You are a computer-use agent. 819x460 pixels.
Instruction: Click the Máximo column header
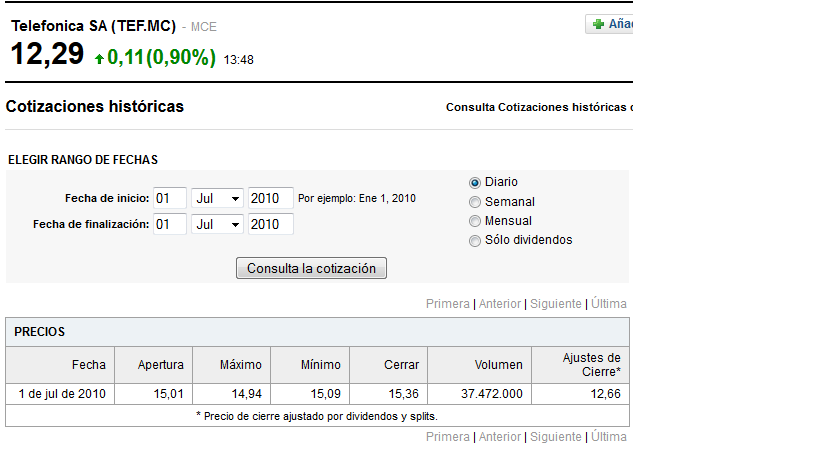[231, 365]
